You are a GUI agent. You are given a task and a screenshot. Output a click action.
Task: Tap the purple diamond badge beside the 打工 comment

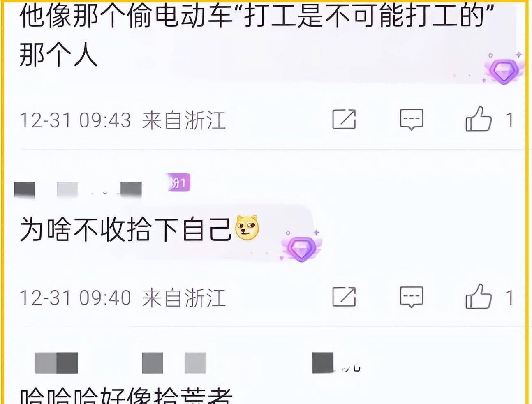click(504, 70)
